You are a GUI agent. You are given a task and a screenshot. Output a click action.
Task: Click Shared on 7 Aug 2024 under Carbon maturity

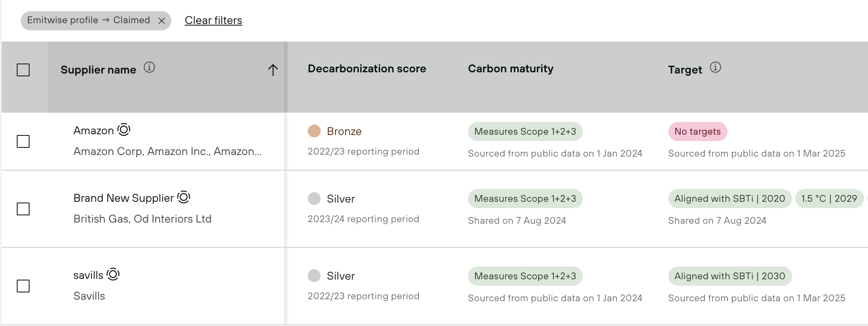(517, 221)
